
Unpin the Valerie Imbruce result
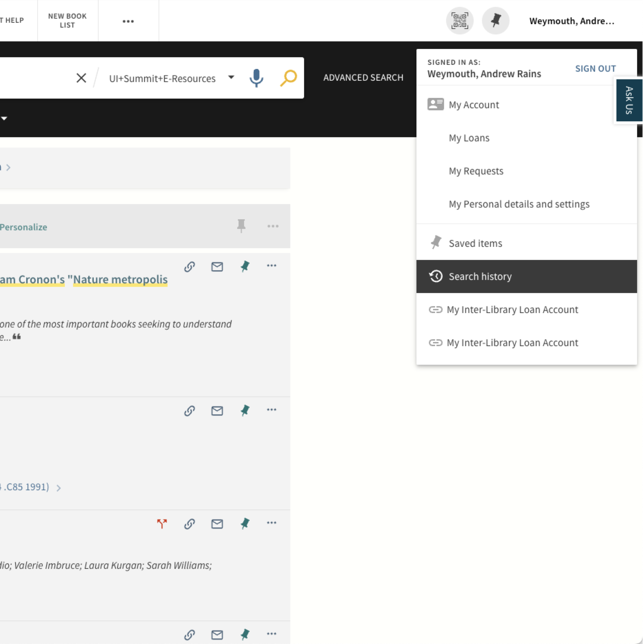coord(245,523)
